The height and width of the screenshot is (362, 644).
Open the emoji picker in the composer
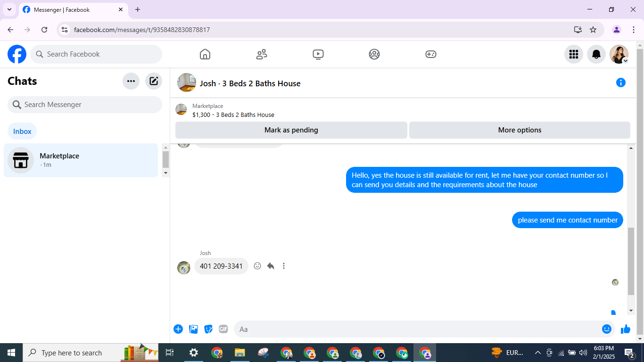tap(607, 329)
